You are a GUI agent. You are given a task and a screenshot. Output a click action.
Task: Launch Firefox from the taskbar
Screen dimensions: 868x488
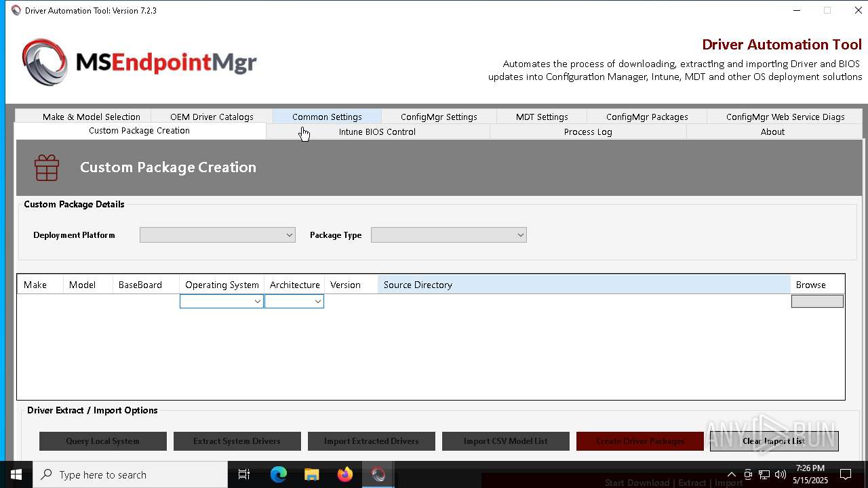click(345, 474)
